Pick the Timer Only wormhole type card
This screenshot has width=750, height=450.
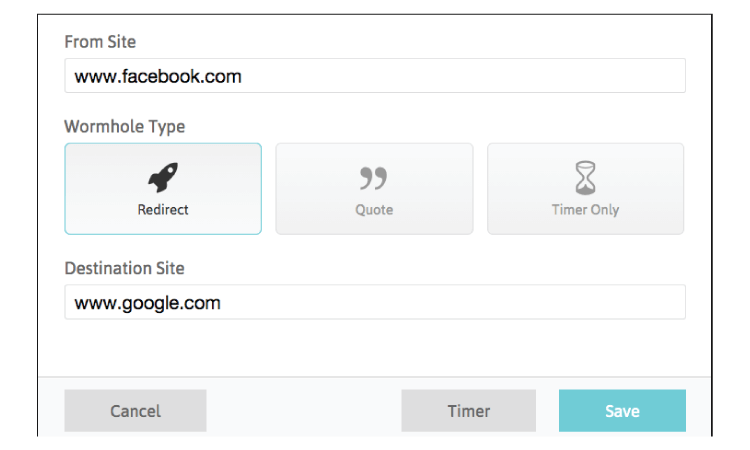[x=585, y=189]
